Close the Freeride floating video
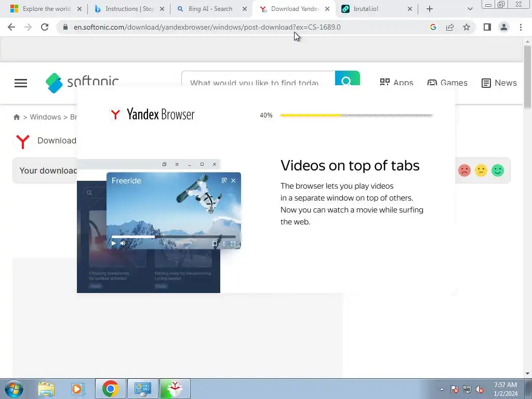The width and height of the screenshot is (532, 399). tap(233, 180)
